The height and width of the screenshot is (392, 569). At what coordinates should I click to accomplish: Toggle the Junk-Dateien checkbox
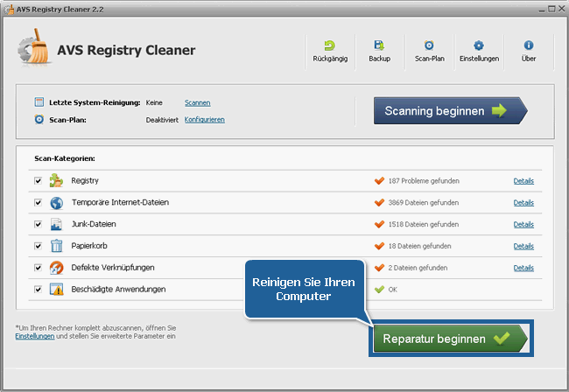point(38,225)
